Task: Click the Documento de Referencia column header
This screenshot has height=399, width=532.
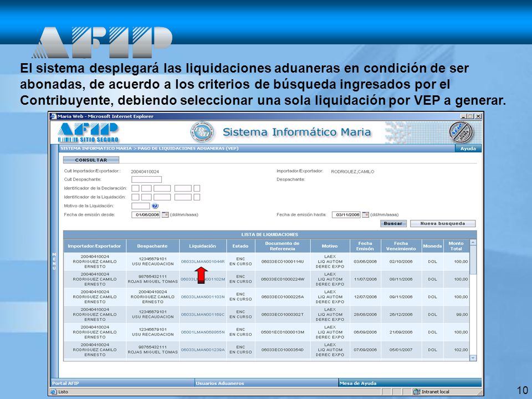Action: tap(282, 246)
